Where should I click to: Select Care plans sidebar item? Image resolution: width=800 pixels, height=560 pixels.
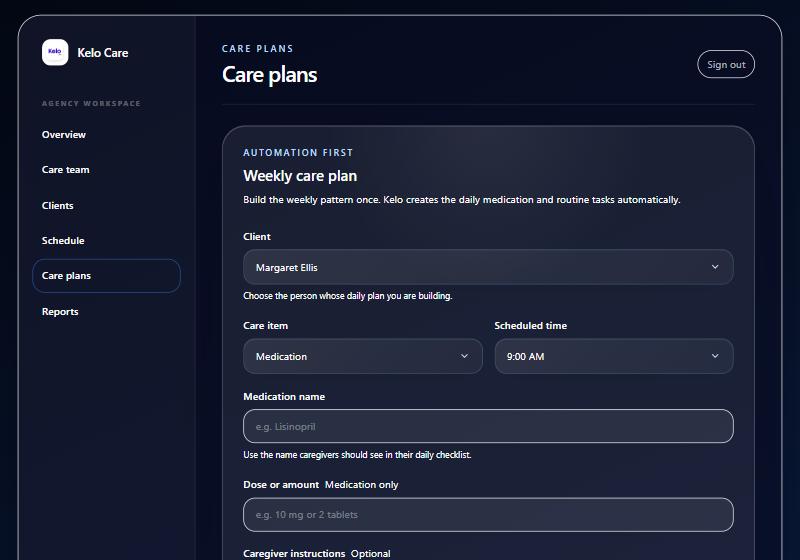107,276
